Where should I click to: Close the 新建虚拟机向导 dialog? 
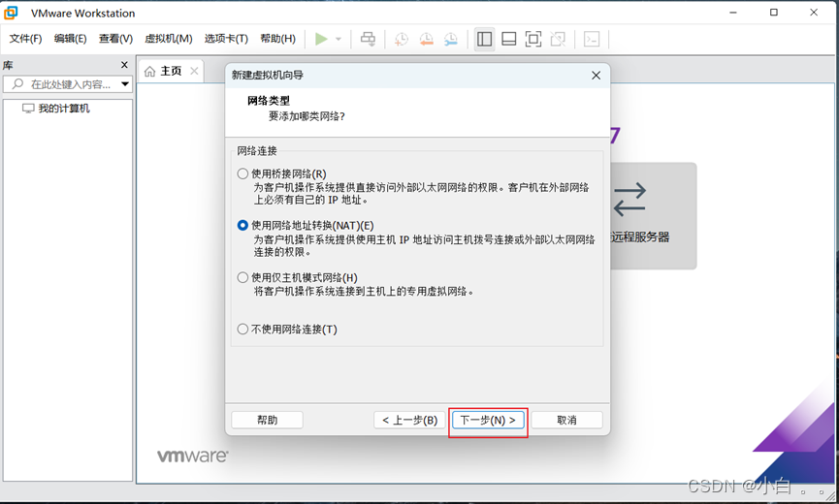pos(597,76)
